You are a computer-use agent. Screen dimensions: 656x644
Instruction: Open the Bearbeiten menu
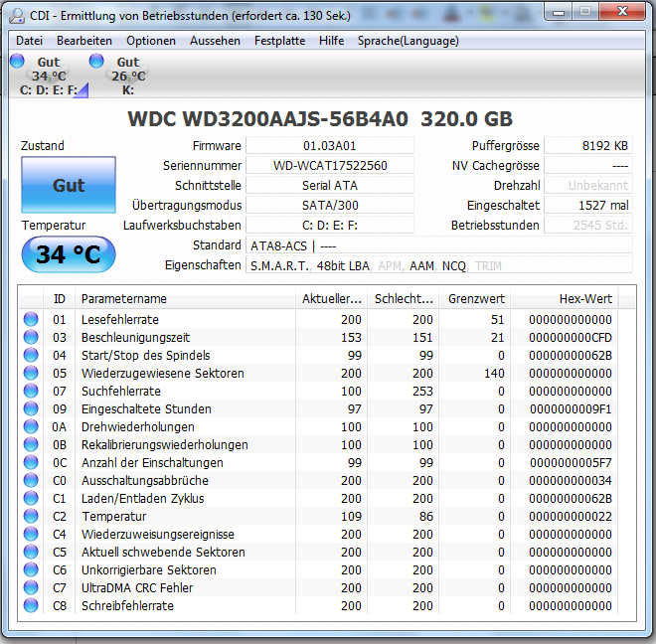click(x=84, y=41)
